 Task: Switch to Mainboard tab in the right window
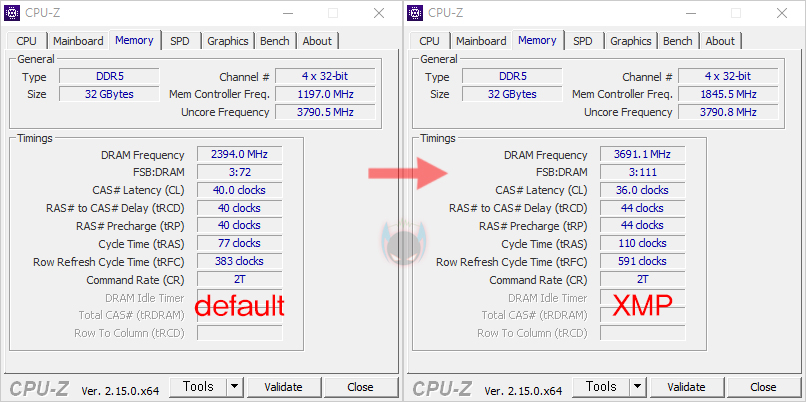481,41
